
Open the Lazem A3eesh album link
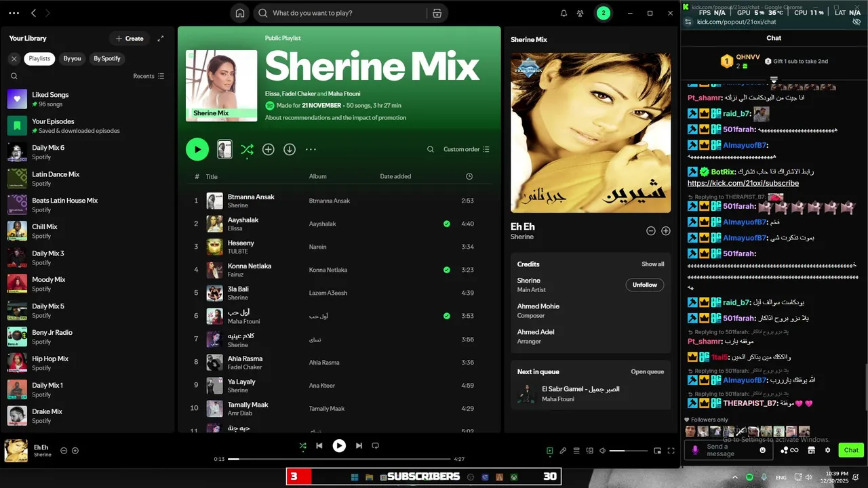328,293
